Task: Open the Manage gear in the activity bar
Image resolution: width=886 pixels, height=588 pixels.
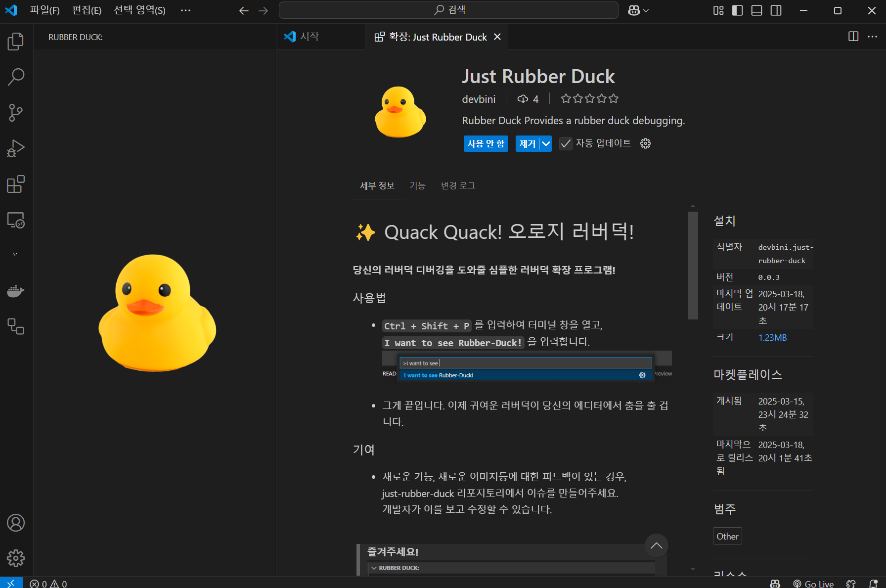Action: click(16, 558)
